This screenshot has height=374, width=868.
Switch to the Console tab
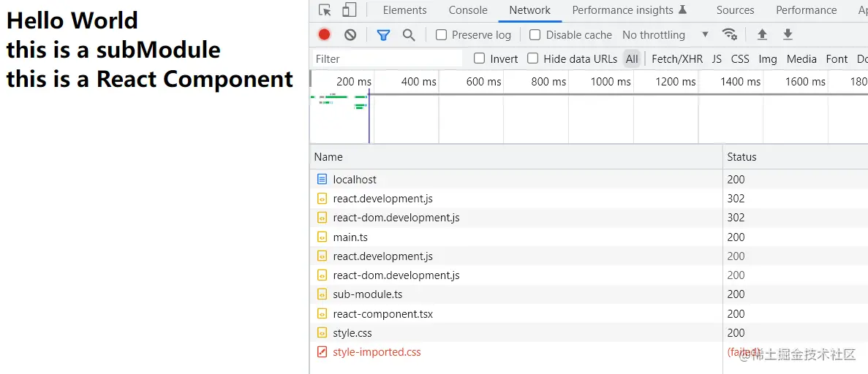468,10
